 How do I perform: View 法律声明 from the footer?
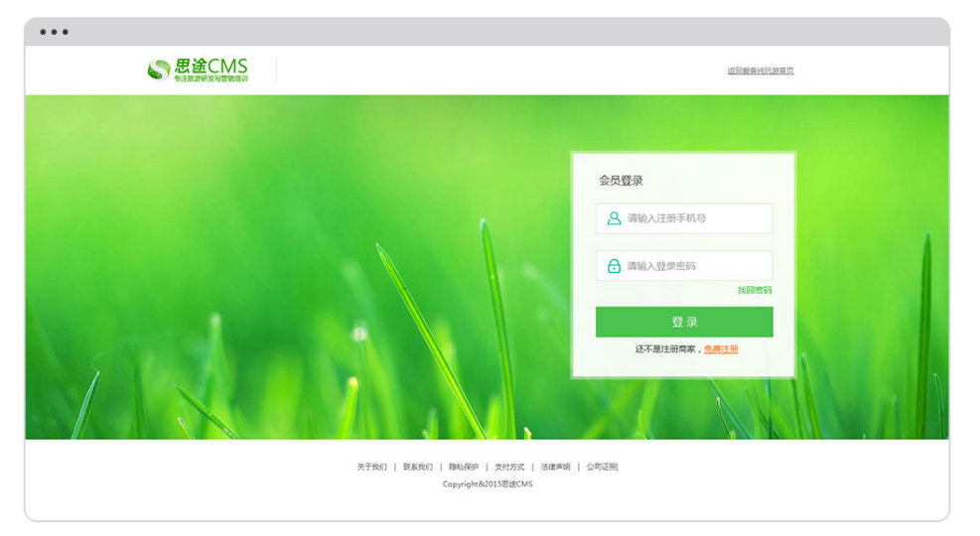555,467
